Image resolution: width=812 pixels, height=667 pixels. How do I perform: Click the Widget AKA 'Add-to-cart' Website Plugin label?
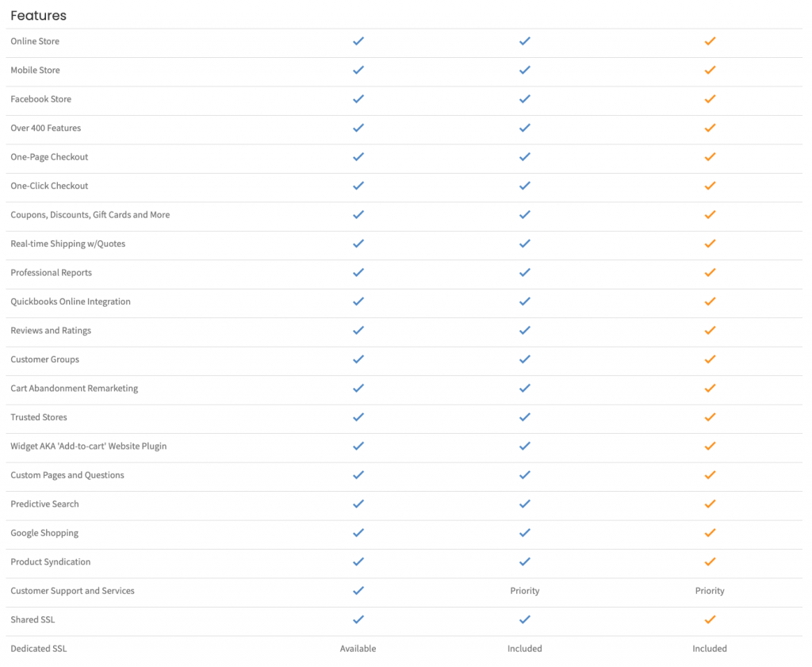[89, 446]
